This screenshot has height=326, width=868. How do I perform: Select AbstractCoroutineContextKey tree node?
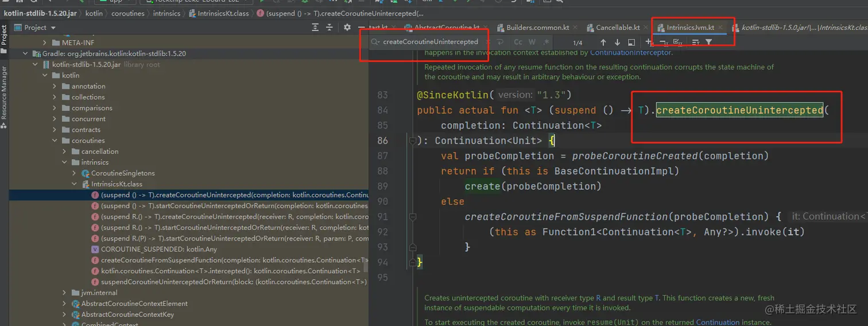point(122,315)
